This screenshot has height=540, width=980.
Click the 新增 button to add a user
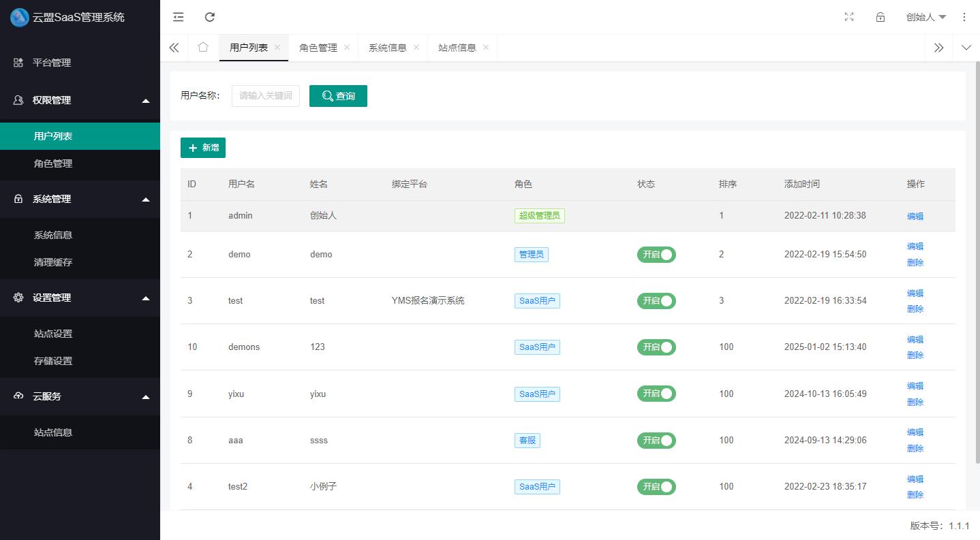point(202,148)
